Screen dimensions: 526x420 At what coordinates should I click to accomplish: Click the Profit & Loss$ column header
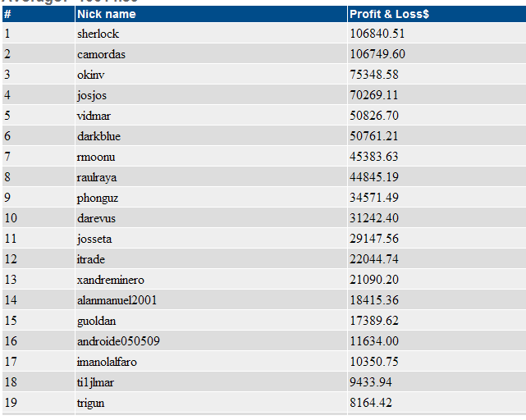coord(389,14)
